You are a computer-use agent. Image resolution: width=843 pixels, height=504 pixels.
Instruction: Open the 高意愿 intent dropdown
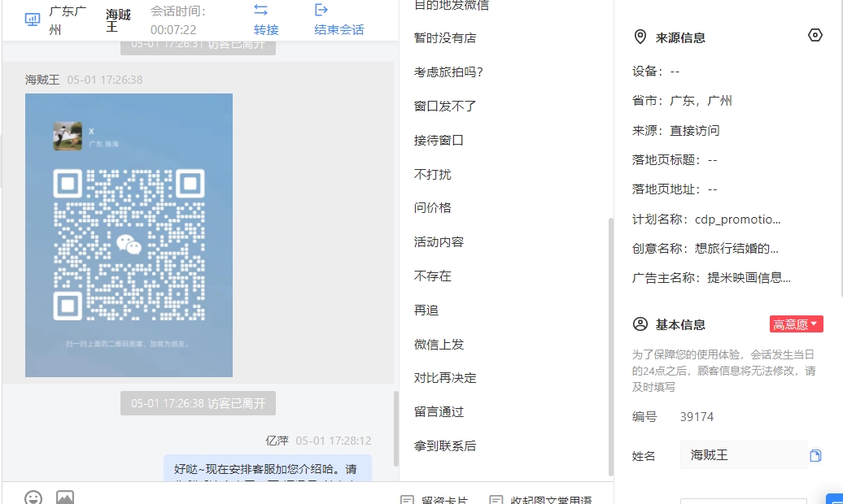tap(797, 324)
